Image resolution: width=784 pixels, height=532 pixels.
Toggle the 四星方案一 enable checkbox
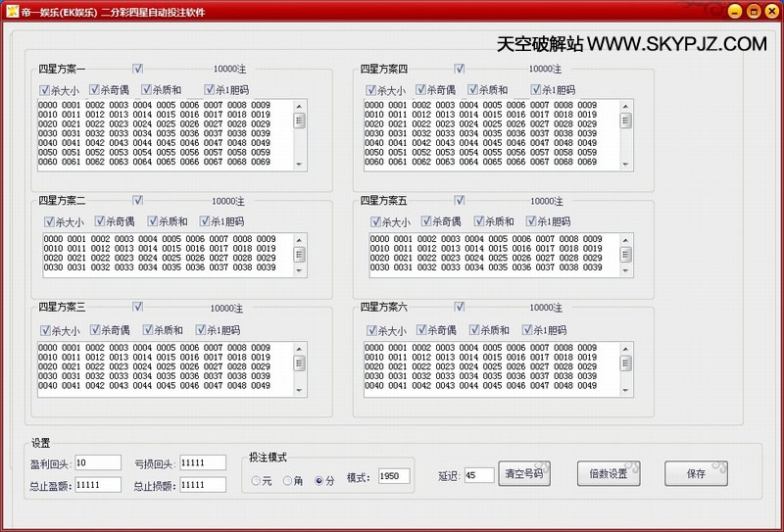pos(138,69)
